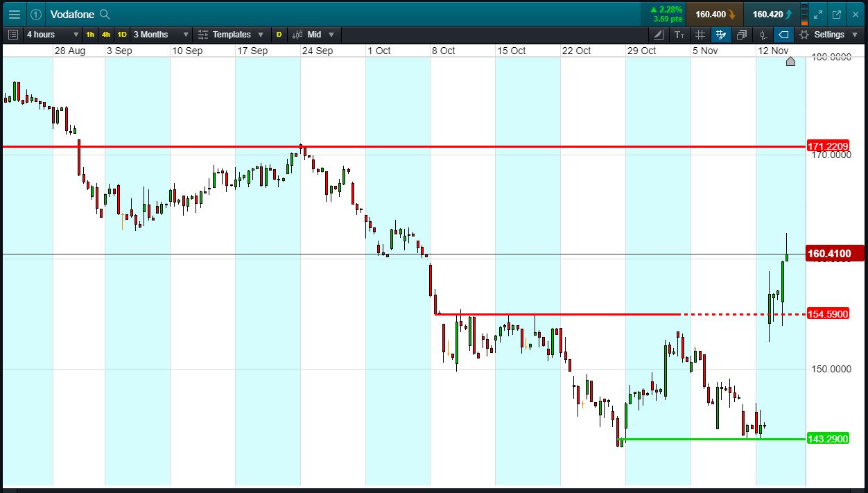
Task: Open the drawing tools icon
Action: pyautogui.click(x=659, y=35)
